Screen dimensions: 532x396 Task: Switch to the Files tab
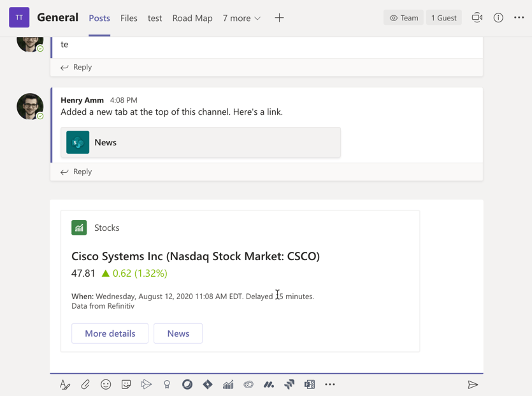pyautogui.click(x=129, y=18)
